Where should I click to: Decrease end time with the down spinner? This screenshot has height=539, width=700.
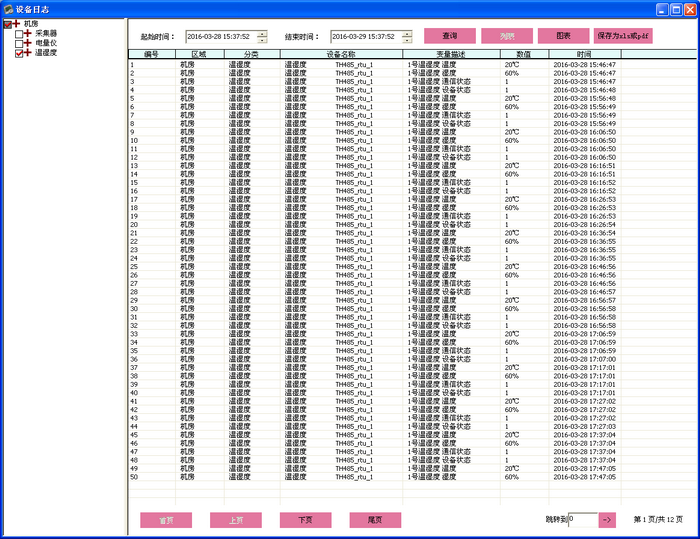[407, 40]
